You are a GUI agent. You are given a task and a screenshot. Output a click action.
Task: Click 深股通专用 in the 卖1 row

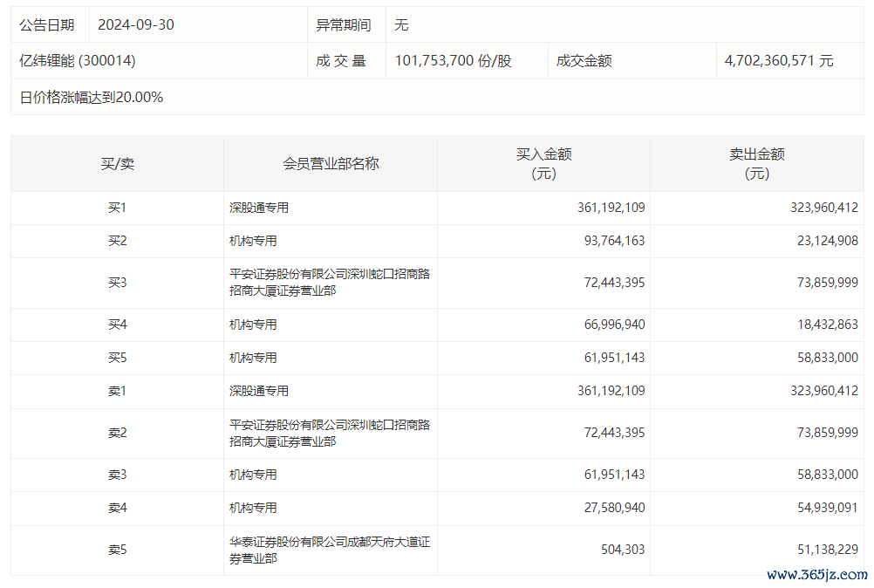coord(259,391)
